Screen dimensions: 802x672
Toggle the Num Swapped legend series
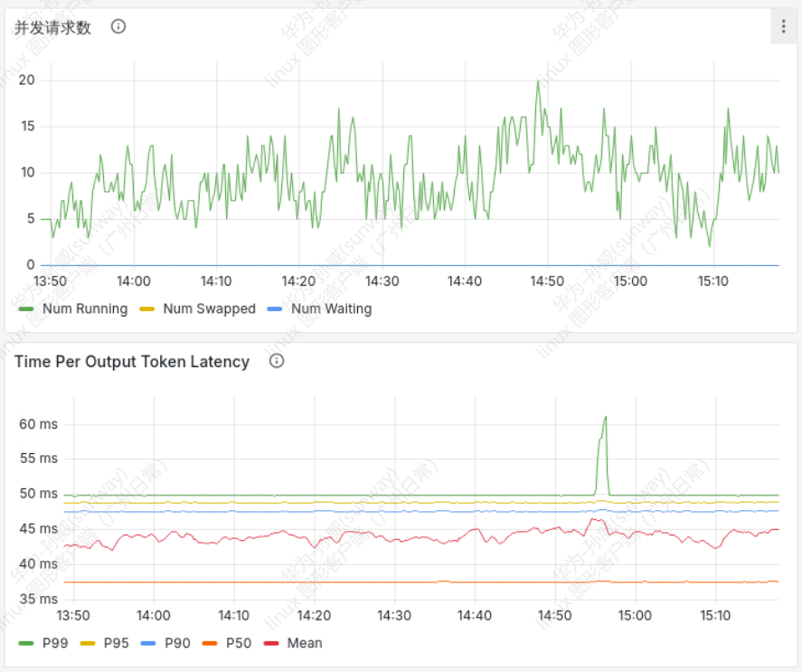pyautogui.click(x=209, y=308)
